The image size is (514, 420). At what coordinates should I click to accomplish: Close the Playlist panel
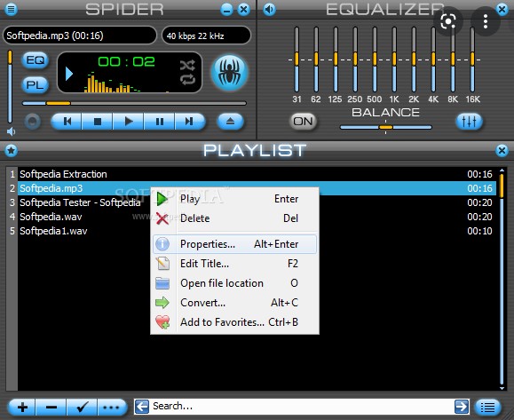502,150
